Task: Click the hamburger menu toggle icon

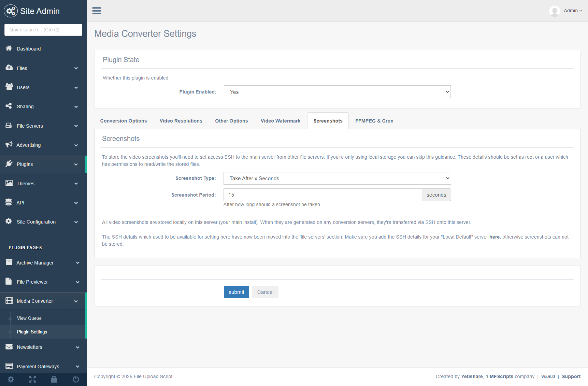Action: coord(97,11)
